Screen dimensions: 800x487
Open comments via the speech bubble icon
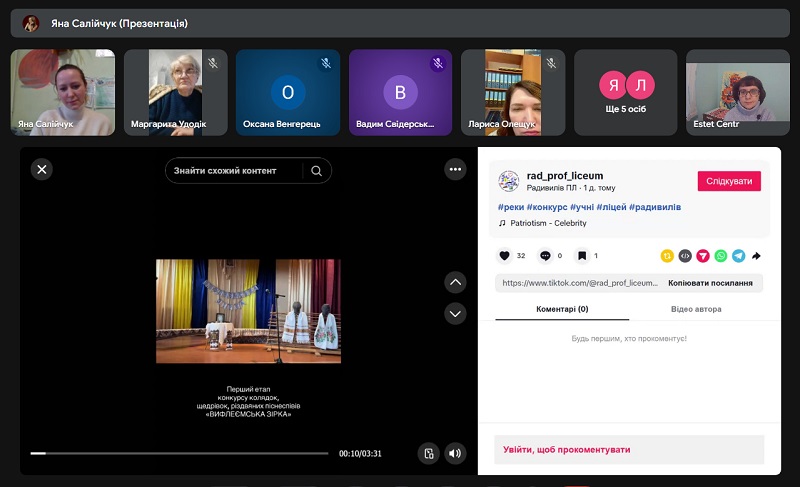(x=545, y=256)
